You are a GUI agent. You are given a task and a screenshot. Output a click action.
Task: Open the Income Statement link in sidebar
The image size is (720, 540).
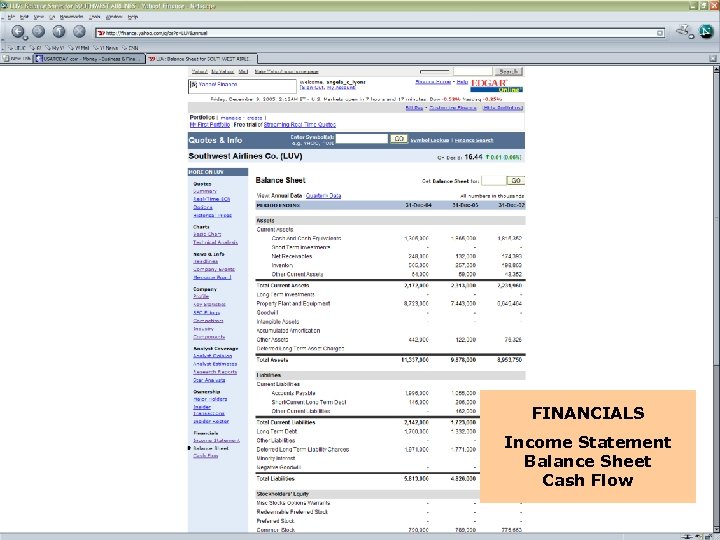tap(216, 440)
